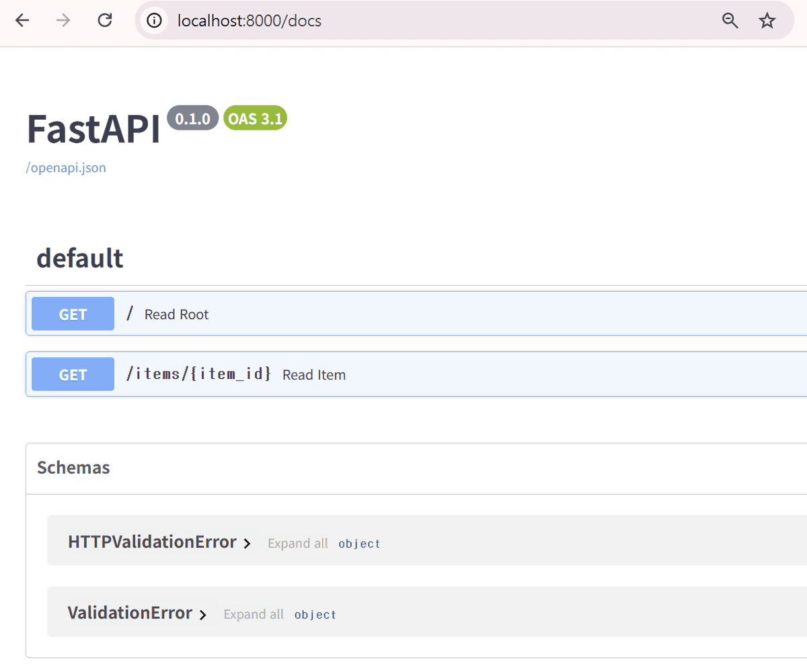Click the GET button for Read Item

73,374
